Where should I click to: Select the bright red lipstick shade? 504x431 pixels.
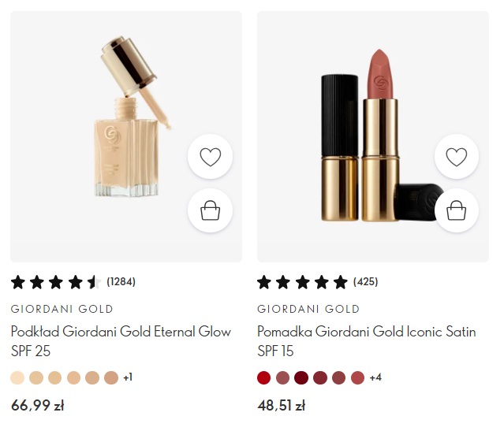[x=264, y=377]
